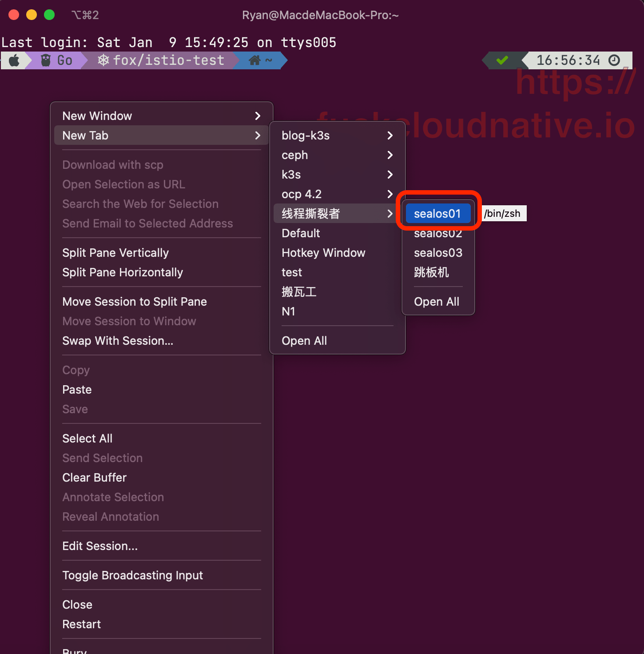Choose Swap With Session…
This screenshot has height=654, width=644.
(x=162, y=341)
